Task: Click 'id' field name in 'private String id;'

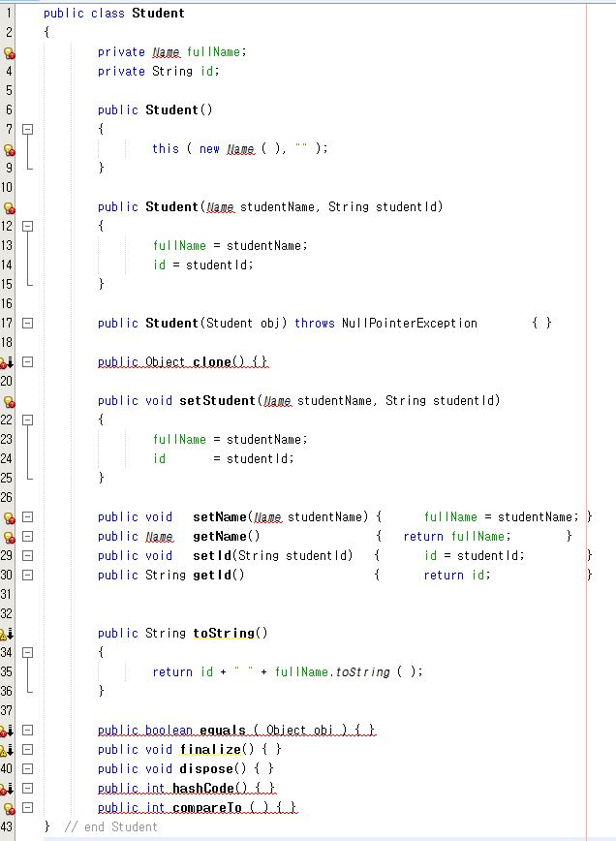Action: [206, 72]
